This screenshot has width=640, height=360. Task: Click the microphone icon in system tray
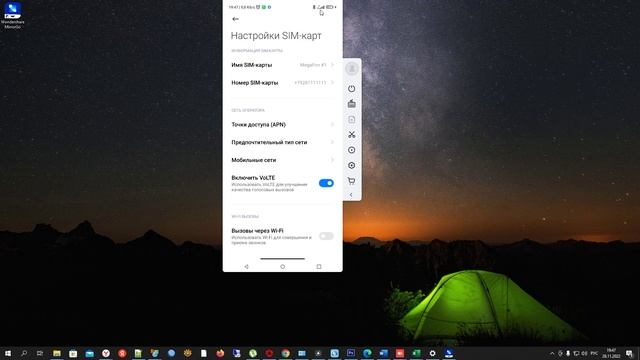568,353
